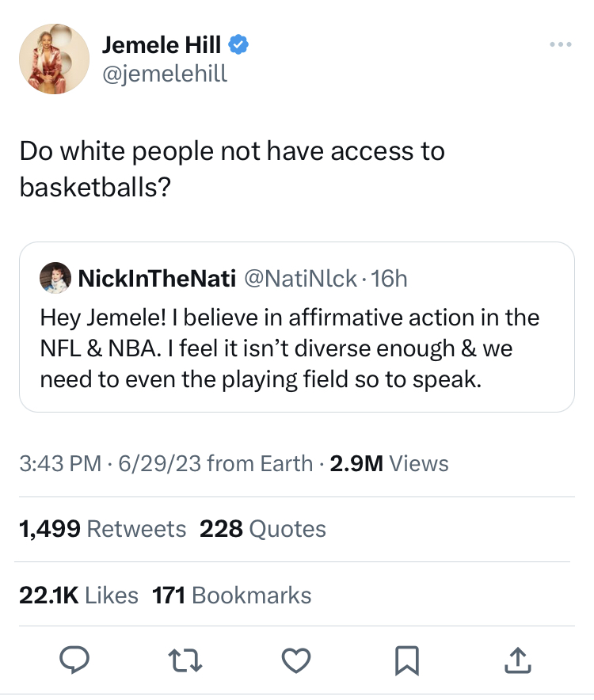View the 228 Quotes list
Image resolution: width=594 pixels, height=700 pixels.
point(262,528)
